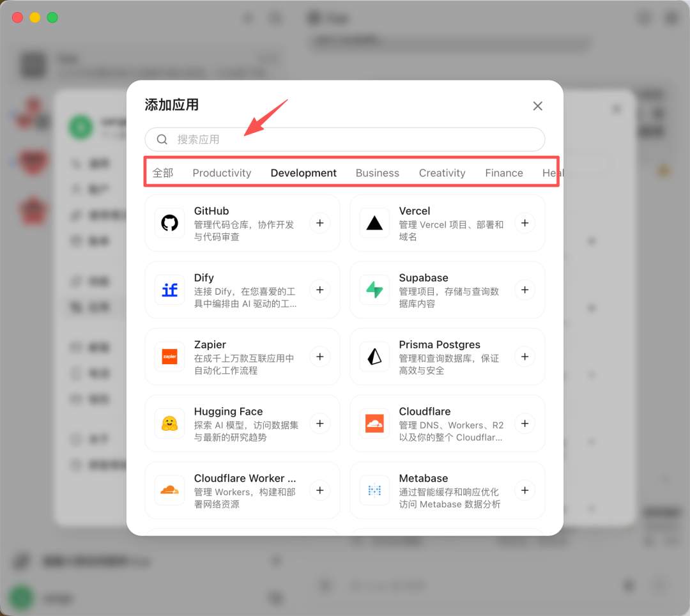This screenshot has height=616, width=690.
Task: Click the Cloudflare Worker cloud logo
Action: 169,491
